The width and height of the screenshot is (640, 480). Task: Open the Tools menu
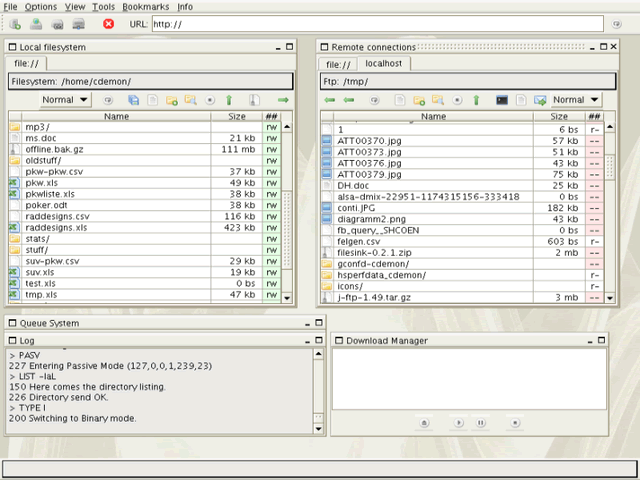103,7
